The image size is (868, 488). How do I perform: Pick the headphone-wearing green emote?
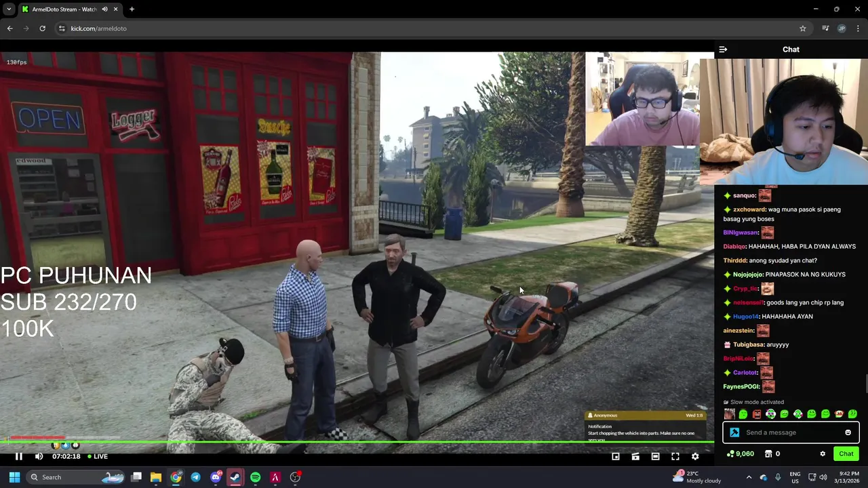click(770, 413)
